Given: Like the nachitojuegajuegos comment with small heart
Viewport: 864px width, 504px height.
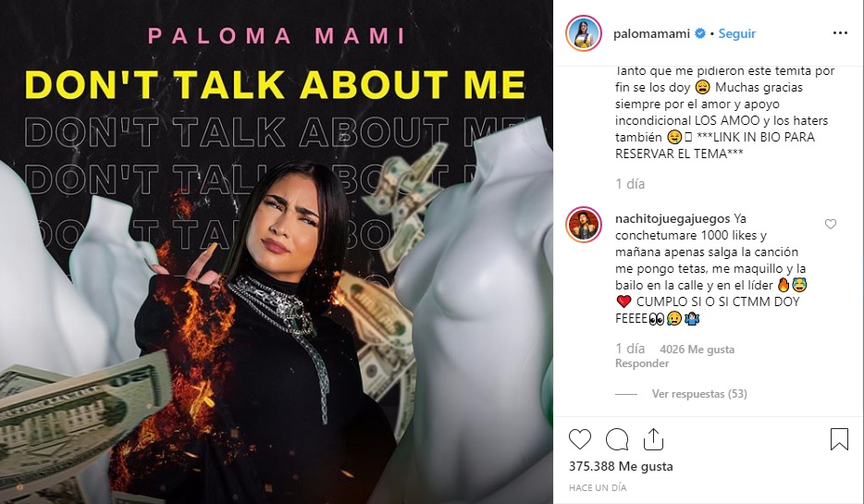Looking at the screenshot, I should pos(831,224).
